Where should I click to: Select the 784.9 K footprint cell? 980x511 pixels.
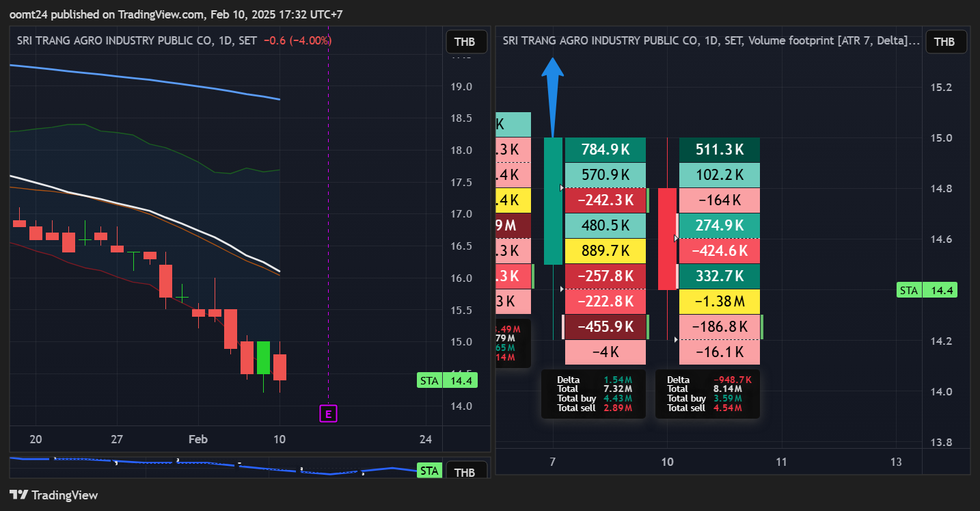605,149
